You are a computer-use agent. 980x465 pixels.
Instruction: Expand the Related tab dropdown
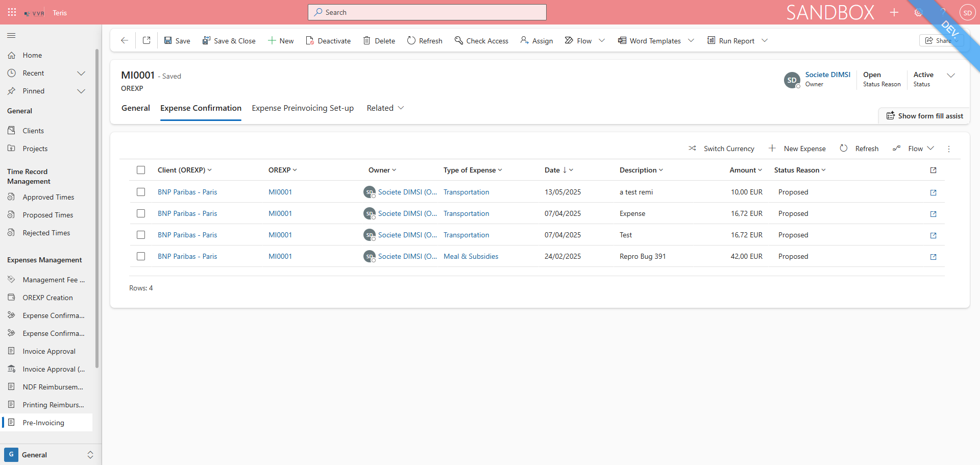(385, 108)
